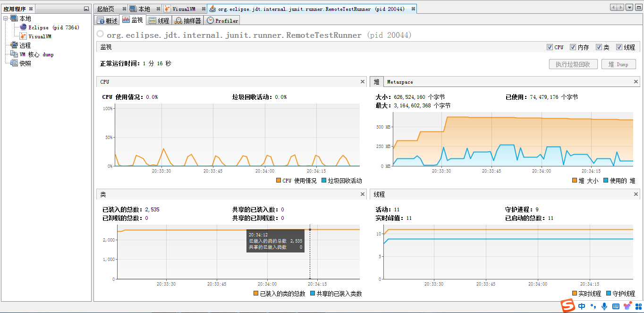Maximize the editor window area
The width and height of the screenshot is (644, 313).
point(638,7)
